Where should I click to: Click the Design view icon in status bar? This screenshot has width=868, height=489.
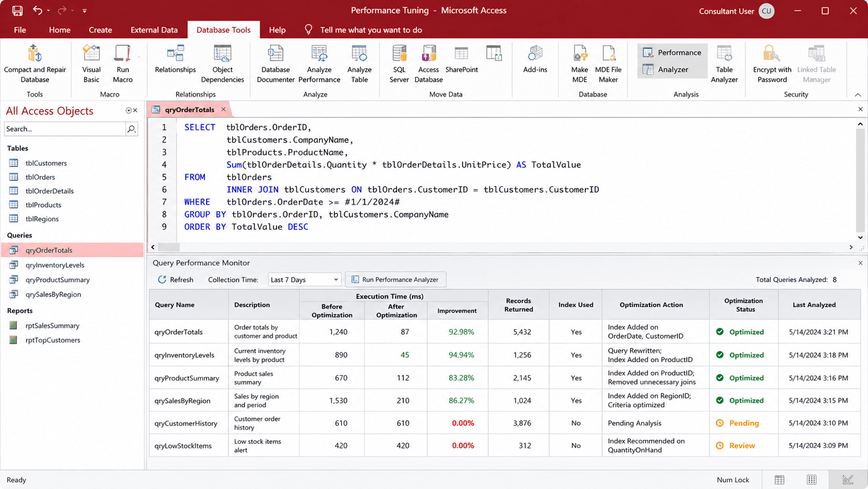pyautogui.click(x=848, y=480)
